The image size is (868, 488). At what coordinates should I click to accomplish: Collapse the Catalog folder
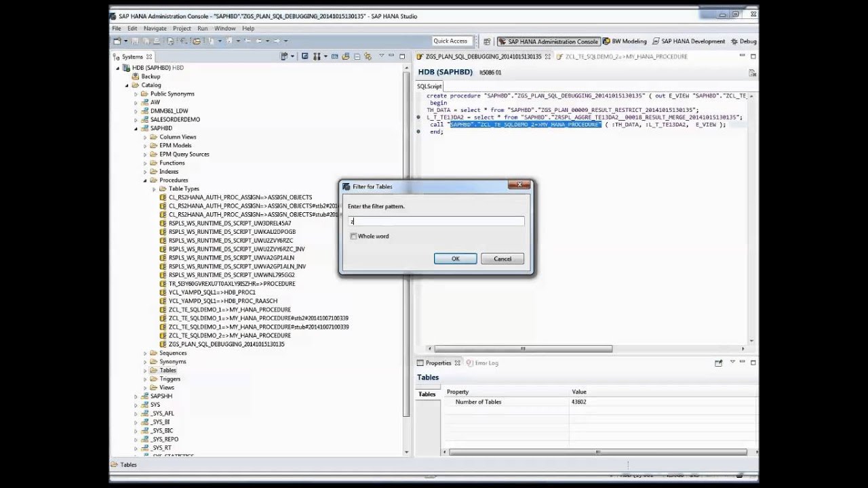pos(126,85)
